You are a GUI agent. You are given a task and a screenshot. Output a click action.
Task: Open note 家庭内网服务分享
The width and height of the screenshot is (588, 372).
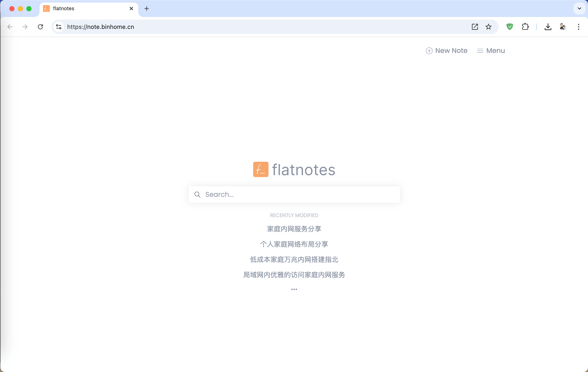294,229
